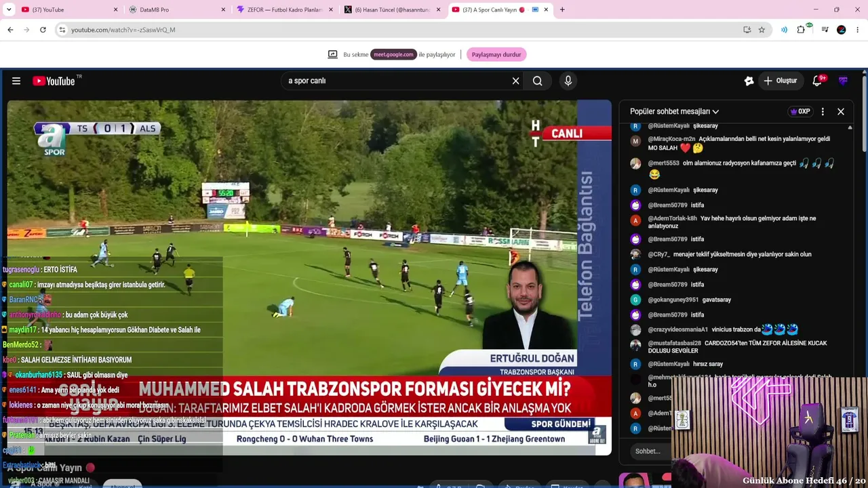Click Paylaşmayı durdur to stop sharing
This screenshot has width=868, height=488.
click(x=496, y=54)
